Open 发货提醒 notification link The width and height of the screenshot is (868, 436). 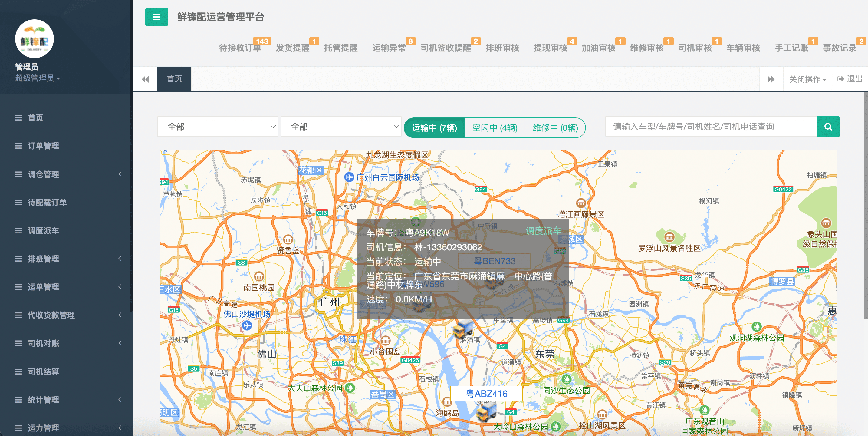[x=292, y=48]
